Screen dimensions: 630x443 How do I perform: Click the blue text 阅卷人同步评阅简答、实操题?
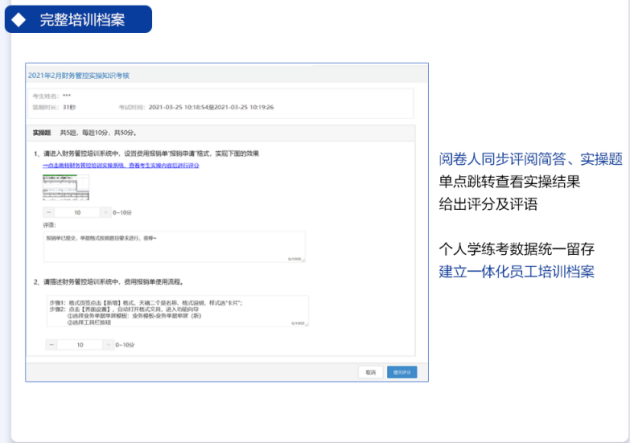click(x=531, y=159)
